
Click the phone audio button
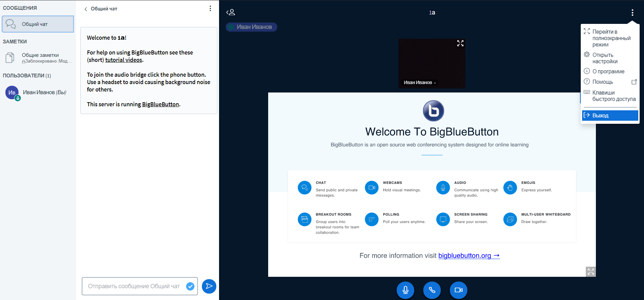click(x=432, y=290)
